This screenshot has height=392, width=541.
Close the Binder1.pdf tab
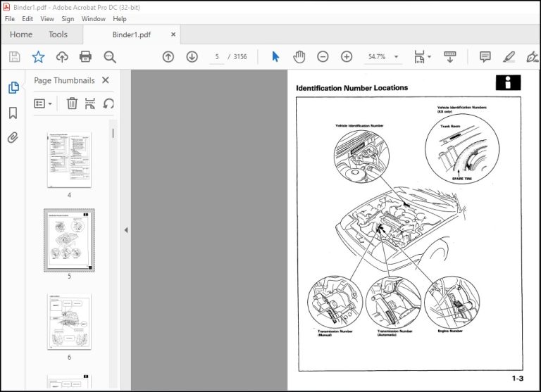[173, 34]
